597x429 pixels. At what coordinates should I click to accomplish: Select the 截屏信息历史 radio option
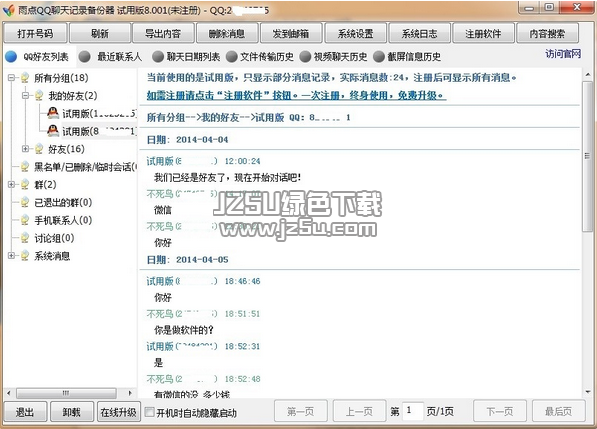[x=379, y=57]
